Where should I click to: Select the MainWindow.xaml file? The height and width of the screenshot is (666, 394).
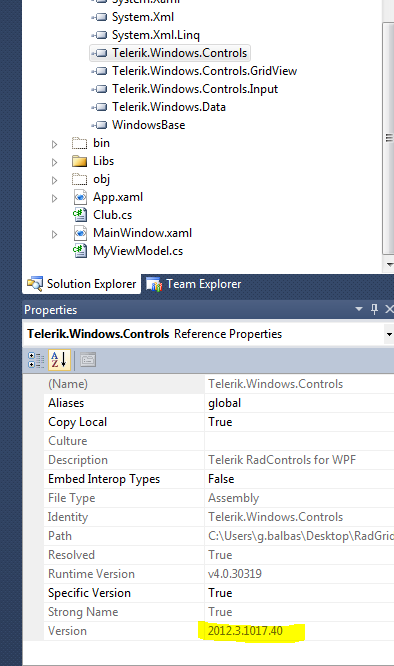pos(142,233)
